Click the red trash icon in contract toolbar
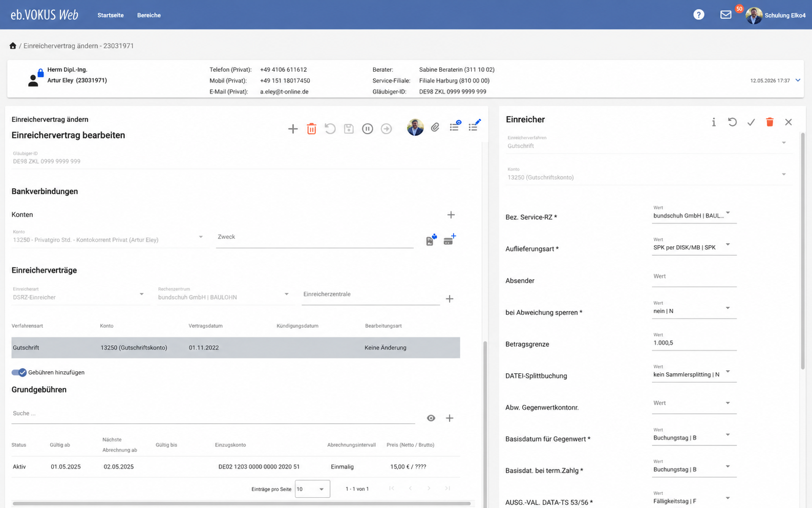The height and width of the screenshot is (508, 812). pos(311,129)
